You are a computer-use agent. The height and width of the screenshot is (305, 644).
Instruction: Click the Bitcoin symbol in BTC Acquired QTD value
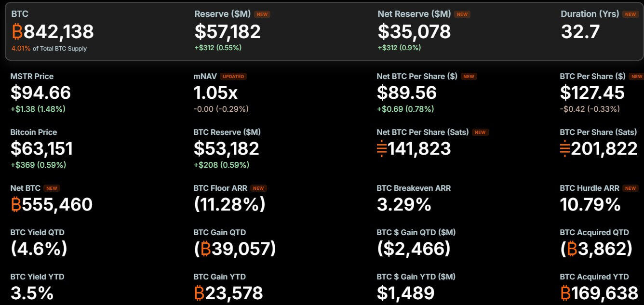coord(572,249)
